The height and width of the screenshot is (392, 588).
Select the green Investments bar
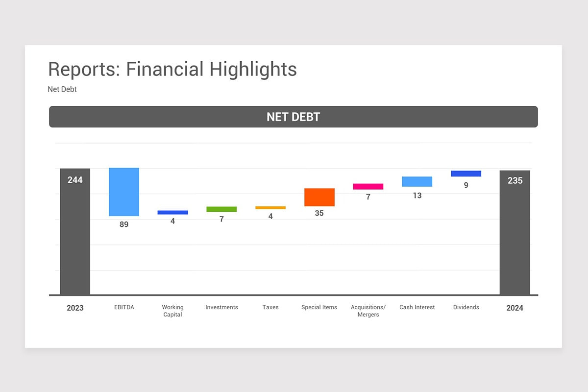tap(221, 209)
